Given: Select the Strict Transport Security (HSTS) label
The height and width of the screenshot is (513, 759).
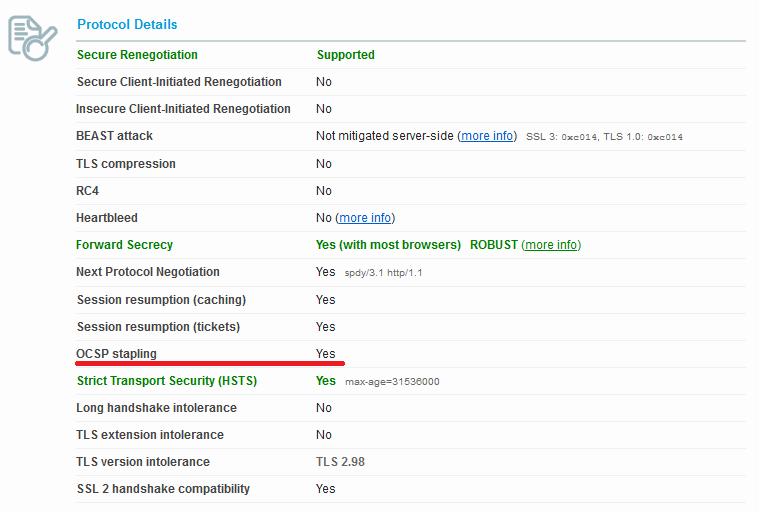Looking at the screenshot, I should pos(166,381).
